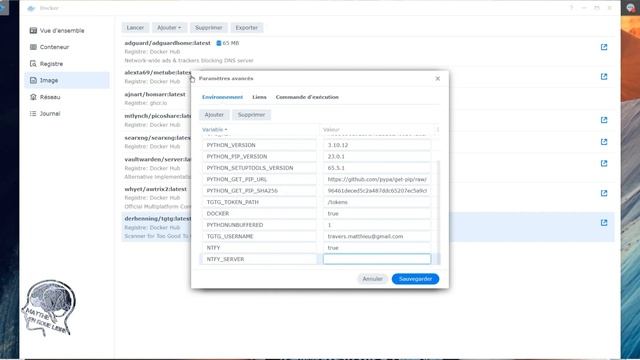This screenshot has width=640, height=360.
Task: Edit the TGTG_USERNAME value field
Action: click(x=377, y=236)
